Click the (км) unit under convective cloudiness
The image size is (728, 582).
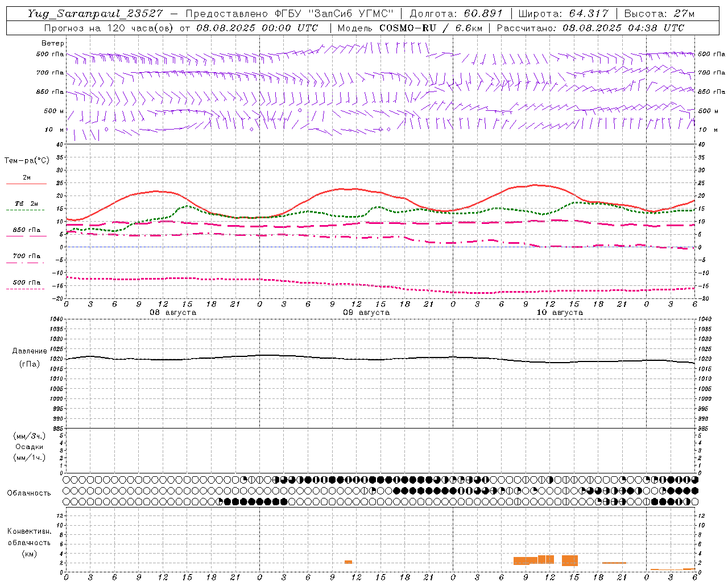pos(29,554)
